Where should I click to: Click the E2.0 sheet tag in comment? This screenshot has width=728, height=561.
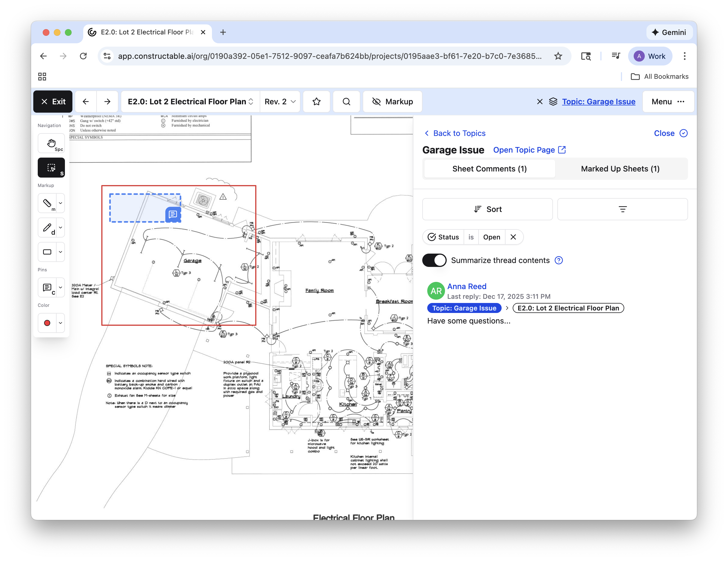[x=568, y=308]
